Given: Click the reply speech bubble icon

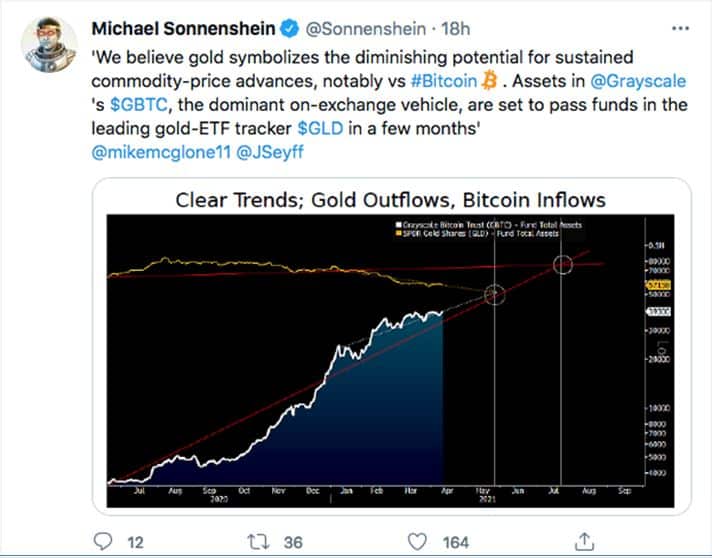Looking at the screenshot, I should pyautogui.click(x=101, y=541).
